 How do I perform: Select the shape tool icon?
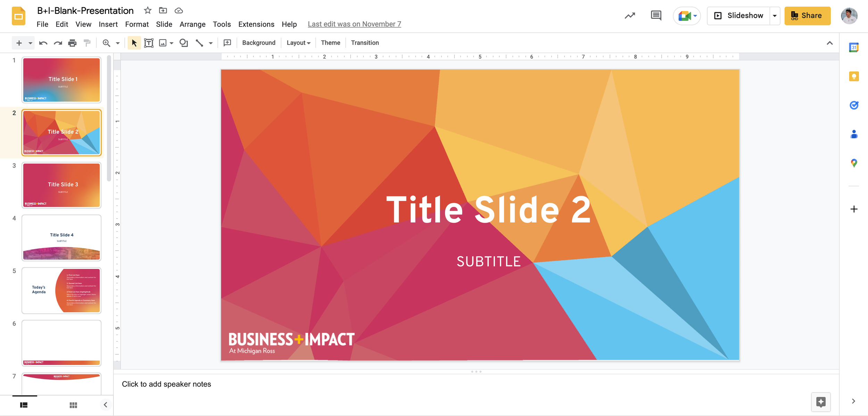tap(184, 43)
